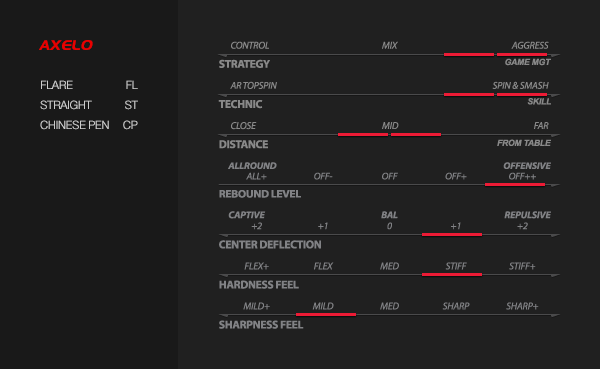Select FLEX+ on Hardness Feel scale
This screenshot has height=369, width=600.
point(256,266)
